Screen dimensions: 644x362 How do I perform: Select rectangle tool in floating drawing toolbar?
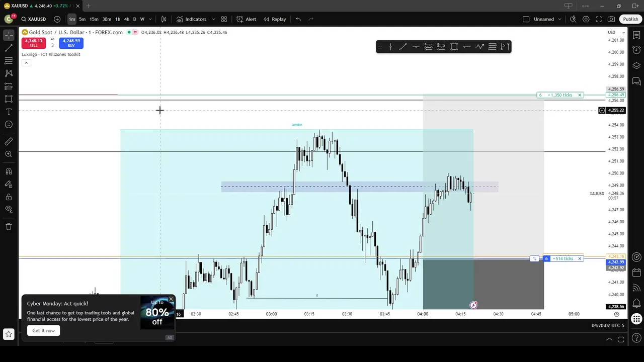click(x=454, y=47)
